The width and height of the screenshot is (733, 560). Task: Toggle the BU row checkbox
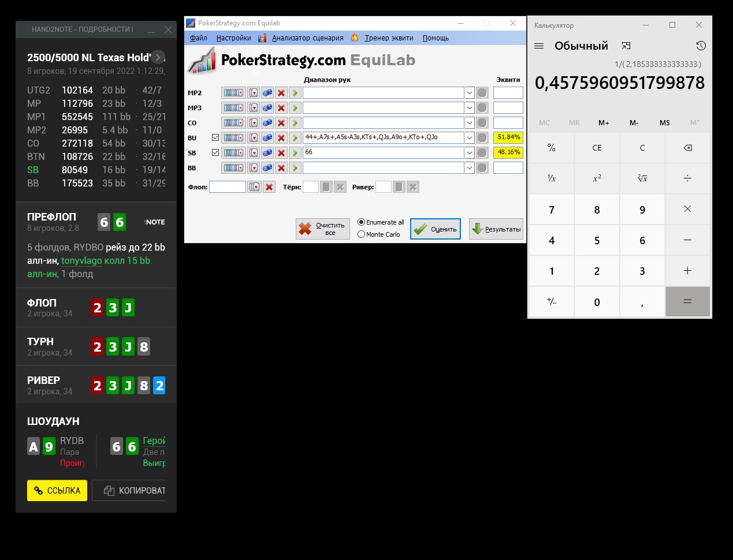[x=215, y=138]
